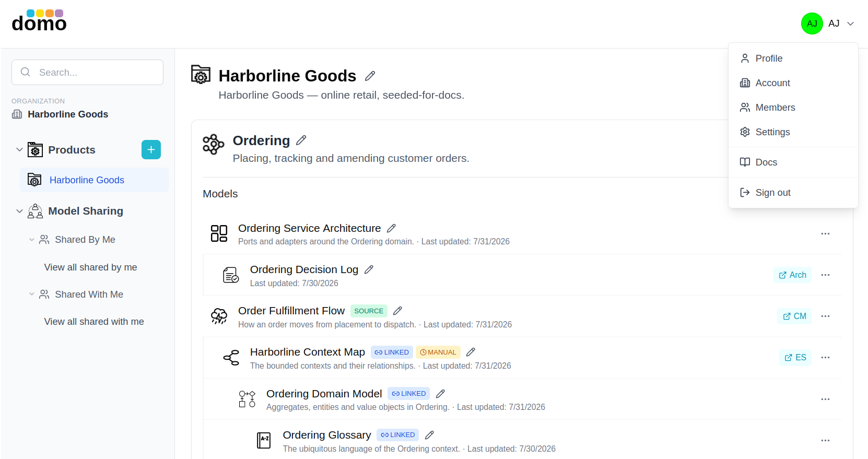
Task: Open View all shared with me
Action: [94, 322]
